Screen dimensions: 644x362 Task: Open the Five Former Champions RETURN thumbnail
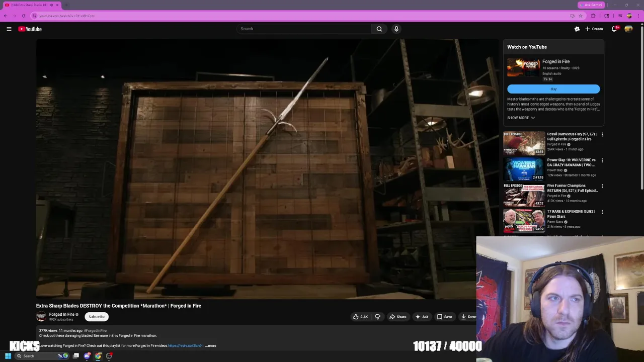tap(524, 195)
